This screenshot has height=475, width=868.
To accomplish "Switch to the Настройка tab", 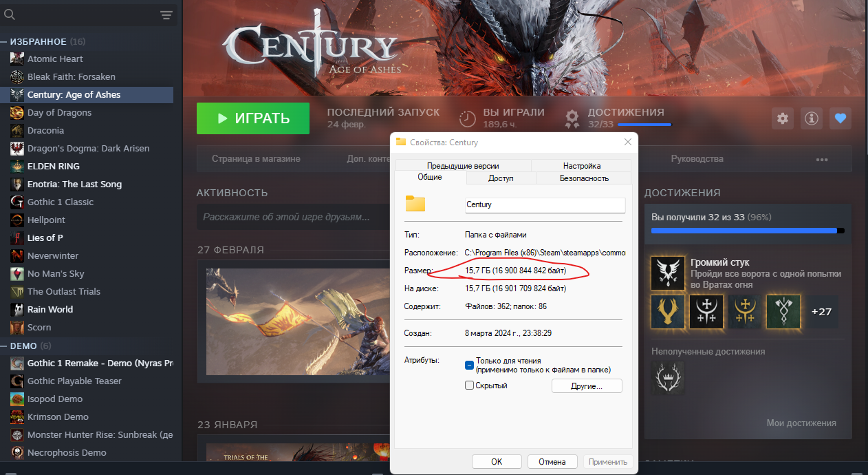I will pos(582,166).
